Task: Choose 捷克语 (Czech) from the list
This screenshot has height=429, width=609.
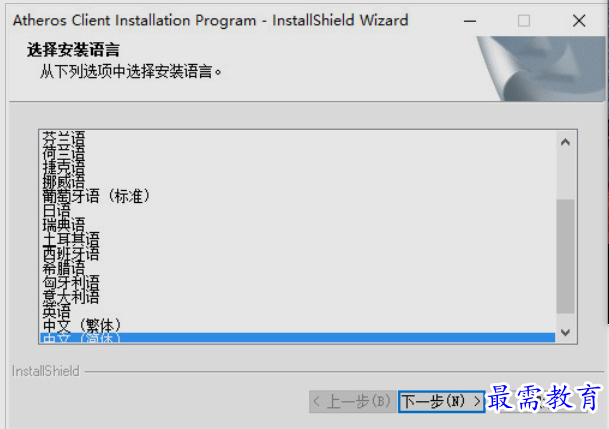Action: pos(298,167)
